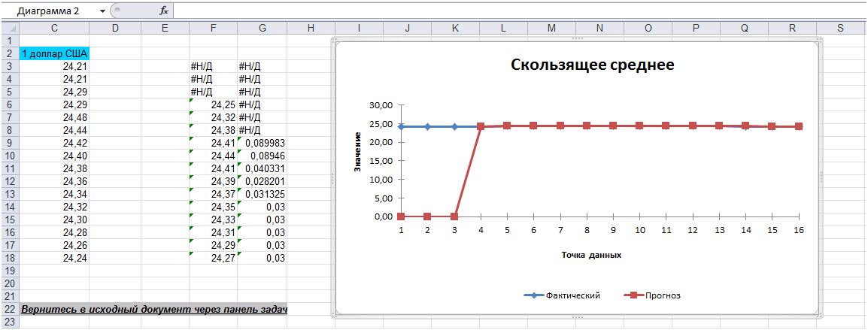Select column H header
Viewport: 868px width, 330px height.
coord(311,29)
